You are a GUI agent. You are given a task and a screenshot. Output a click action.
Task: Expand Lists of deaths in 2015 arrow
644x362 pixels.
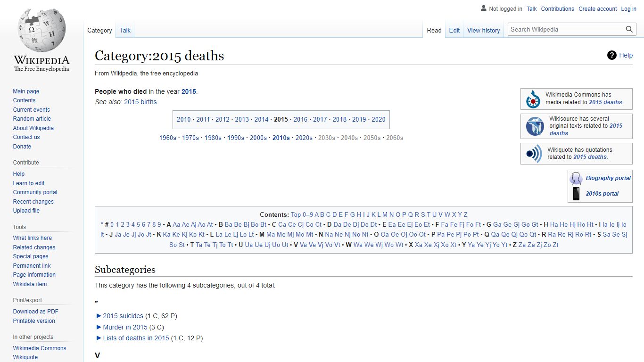[99, 338]
